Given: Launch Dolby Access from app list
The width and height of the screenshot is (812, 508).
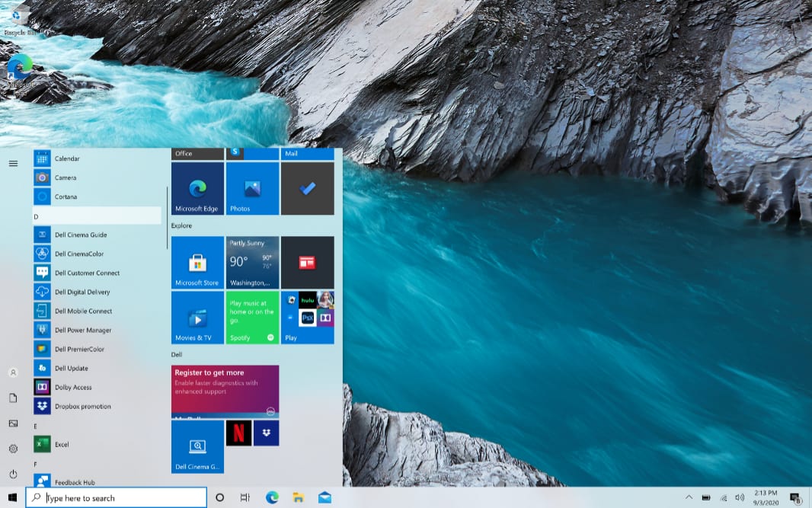Looking at the screenshot, I should 72,387.
